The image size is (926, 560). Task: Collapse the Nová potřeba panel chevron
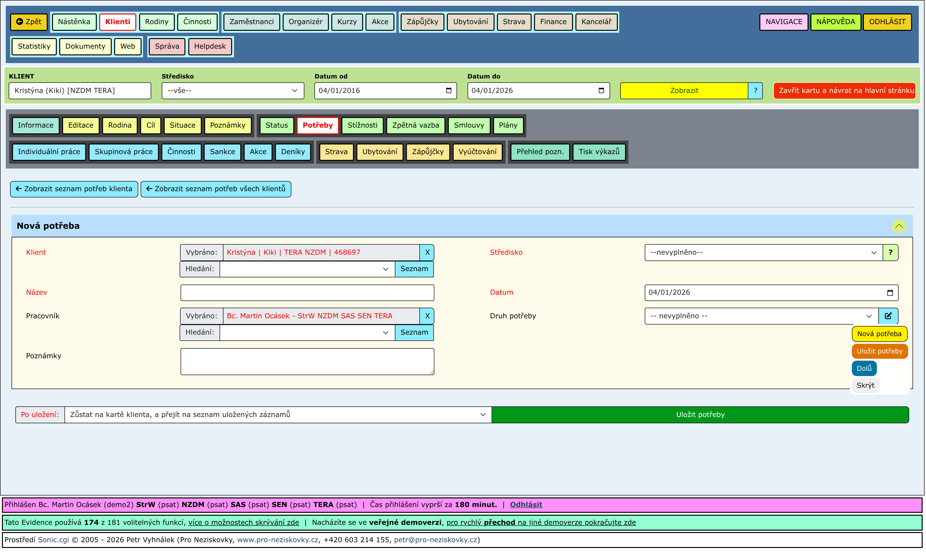tap(899, 226)
